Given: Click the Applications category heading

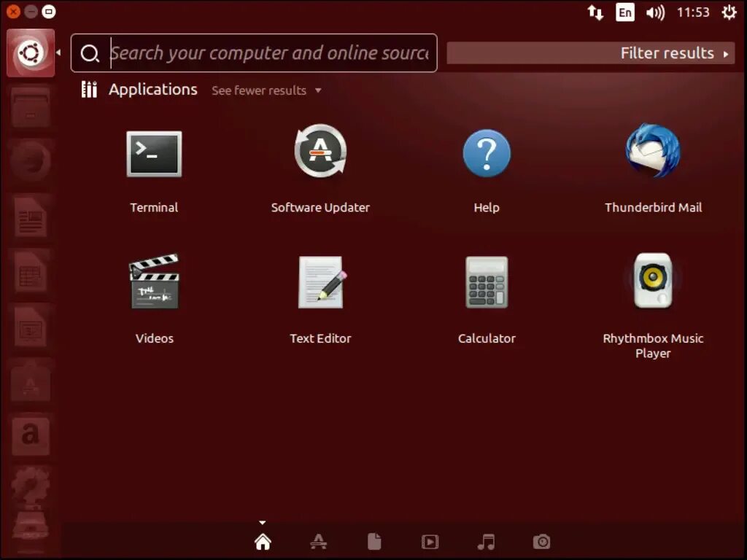Looking at the screenshot, I should 153,90.
